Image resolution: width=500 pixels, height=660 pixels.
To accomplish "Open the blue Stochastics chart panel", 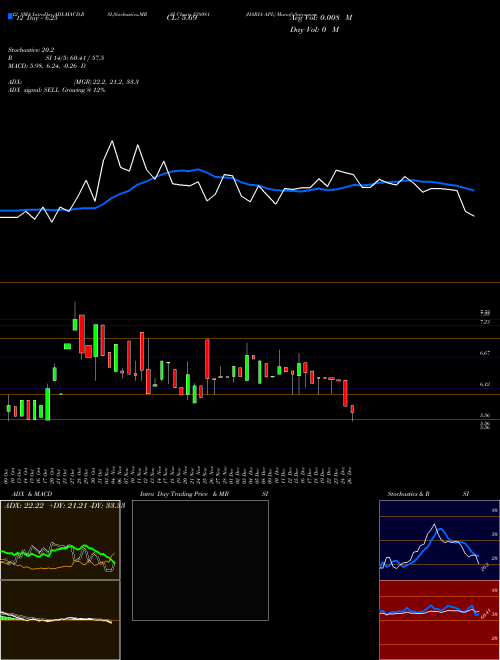I will (439, 540).
